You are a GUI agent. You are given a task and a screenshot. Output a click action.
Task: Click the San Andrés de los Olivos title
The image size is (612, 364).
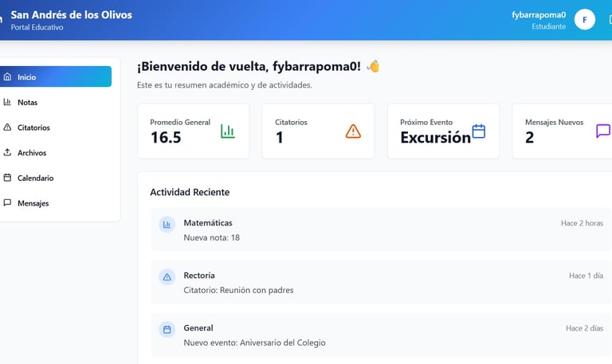pos(72,15)
